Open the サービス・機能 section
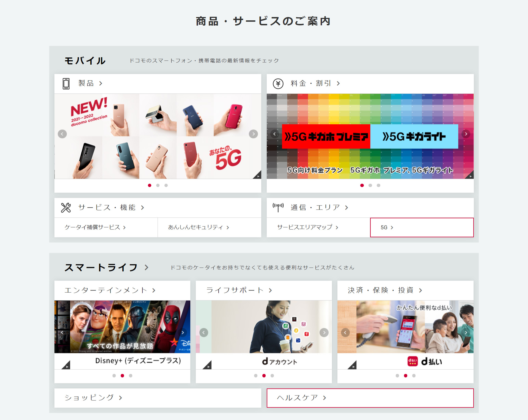The image size is (528, 420). (158, 208)
